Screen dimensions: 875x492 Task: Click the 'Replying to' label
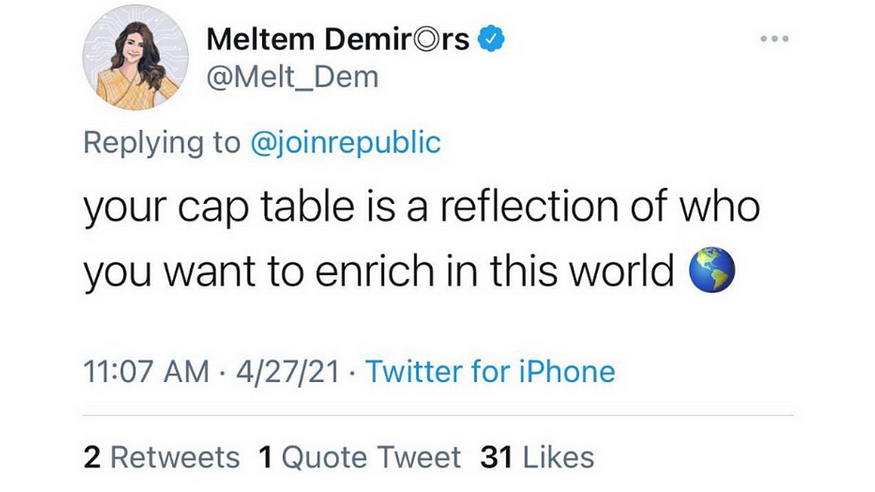162,141
